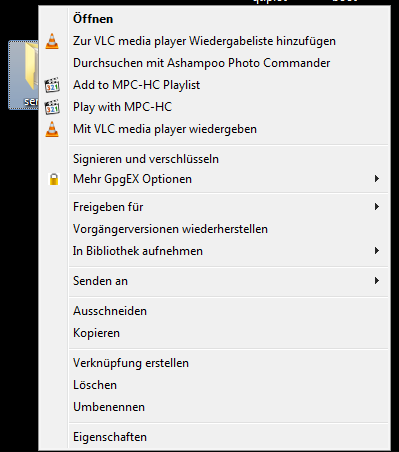The image size is (399, 452).
Task: Select the folder icon on the desktop
Action: [24, 75]
